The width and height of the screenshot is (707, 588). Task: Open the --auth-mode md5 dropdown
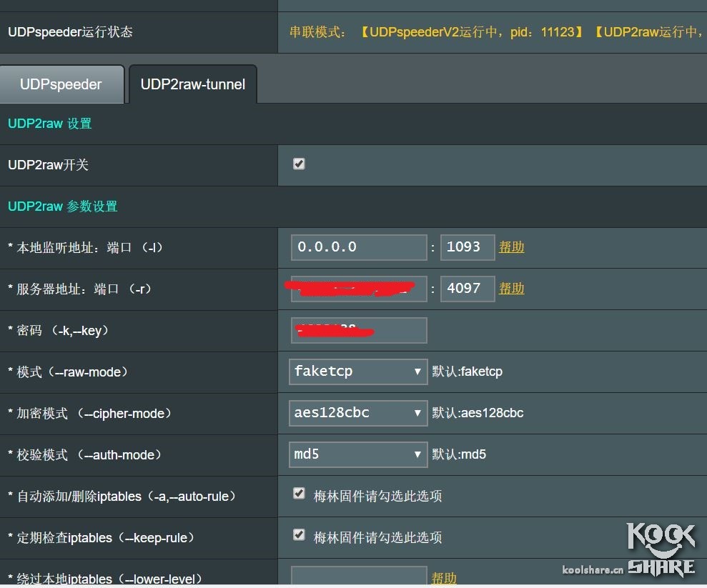358,454
